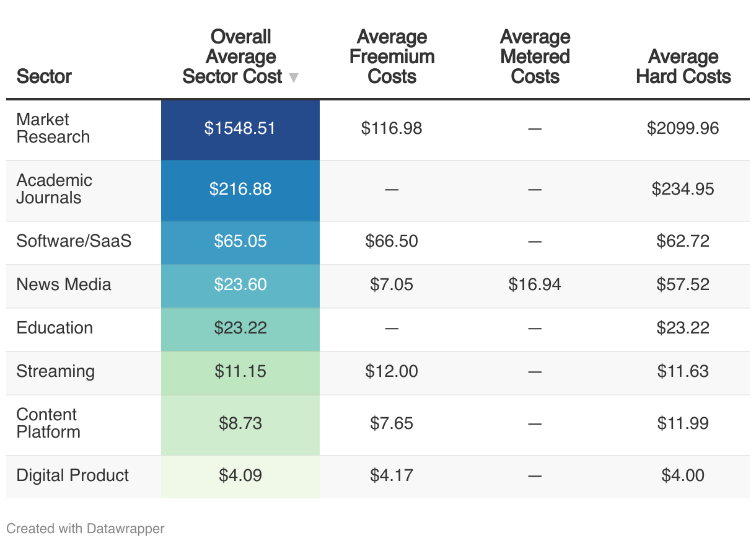Viewport: 756px width, 543px height.
Task: Click the pale green $4.09 cell
Action: pyautogui.click(x=240, y=475)
